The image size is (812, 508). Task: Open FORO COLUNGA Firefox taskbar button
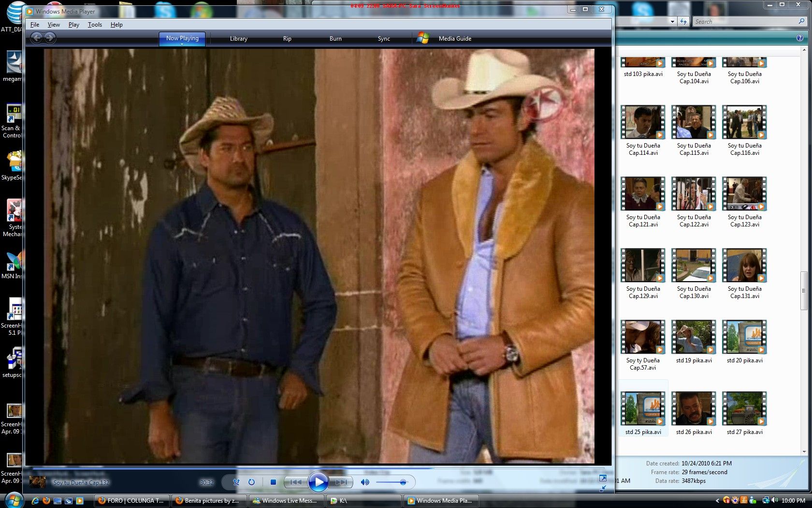tap(131, 501)
